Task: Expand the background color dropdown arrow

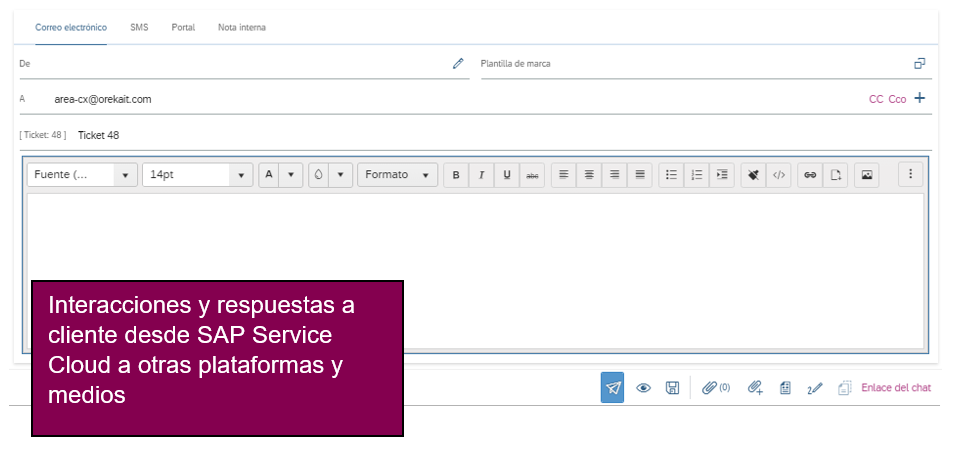Action: point(340,175)
